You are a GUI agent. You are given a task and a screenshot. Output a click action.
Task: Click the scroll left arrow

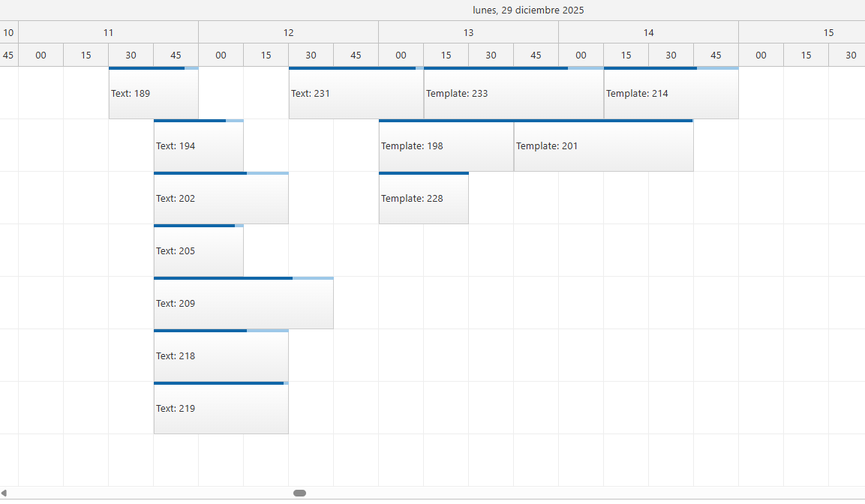(x=4, y=493)
